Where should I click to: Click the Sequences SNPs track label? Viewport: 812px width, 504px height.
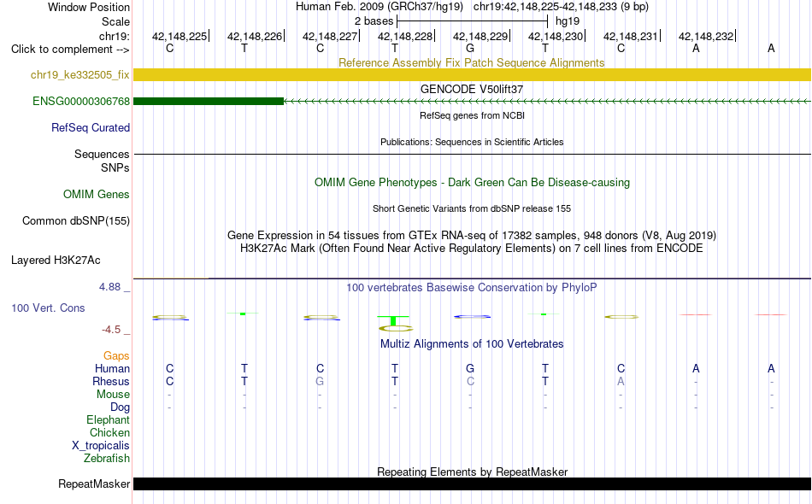pos(102,161)
